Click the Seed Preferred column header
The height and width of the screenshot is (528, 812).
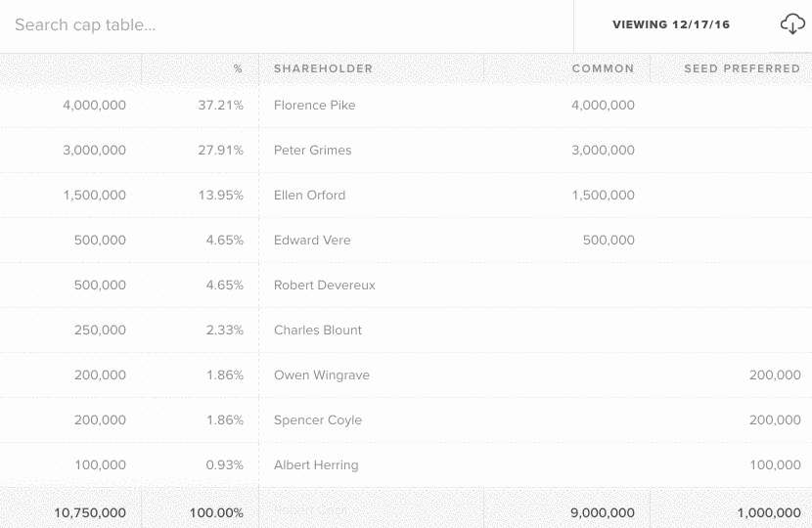pyautogui.click(x=742, y=68)
